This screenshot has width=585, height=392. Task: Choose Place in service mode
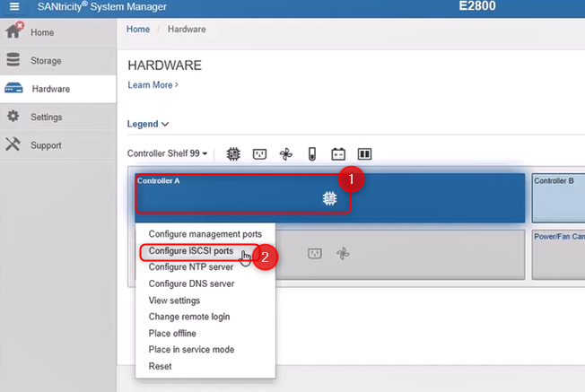[205, 350]
